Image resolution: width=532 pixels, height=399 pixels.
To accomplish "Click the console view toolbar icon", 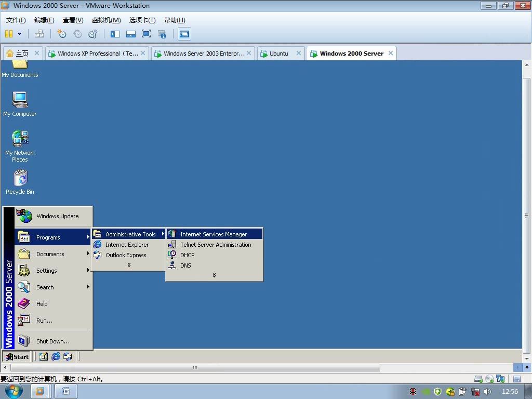I will click(184, 34).
